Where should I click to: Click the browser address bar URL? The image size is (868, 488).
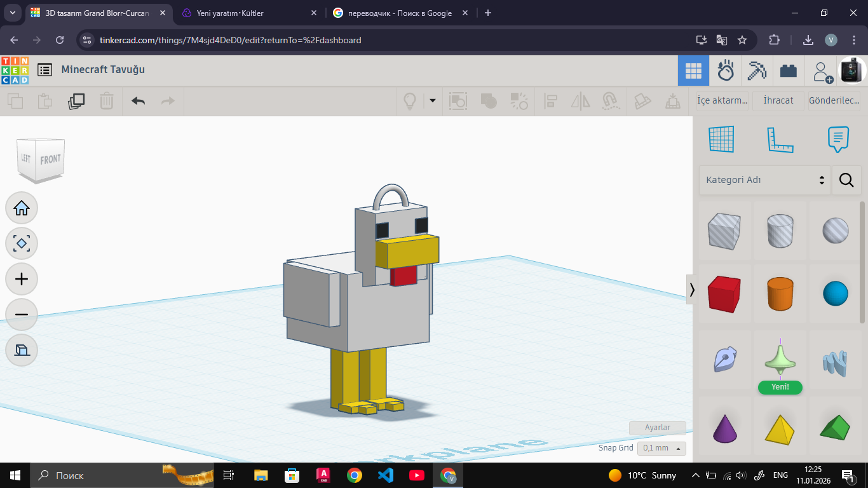[230, 40]
